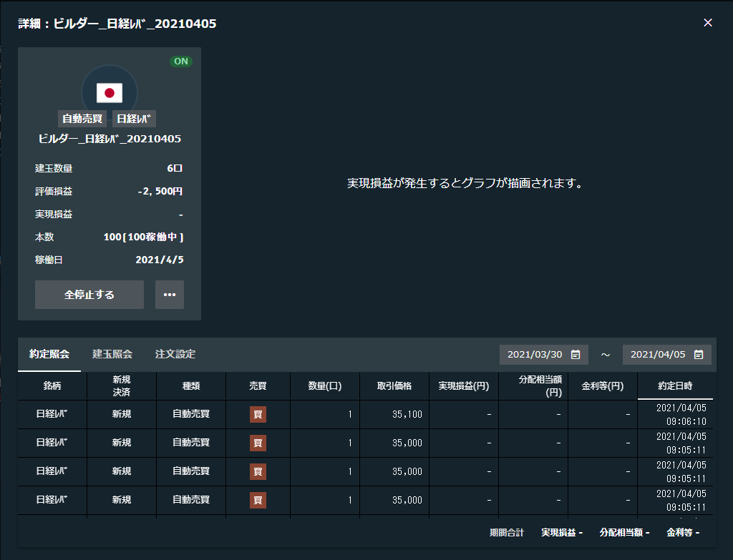Click the 売買 column header
This screenshot has height=560, width=733.
(258, 386)
